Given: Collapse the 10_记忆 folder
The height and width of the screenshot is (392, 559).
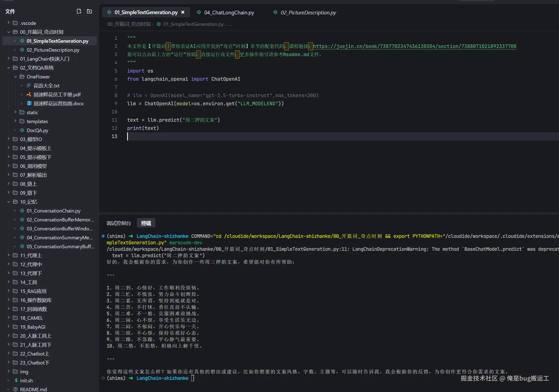Looking at the screenshot, I should (9, 202).
